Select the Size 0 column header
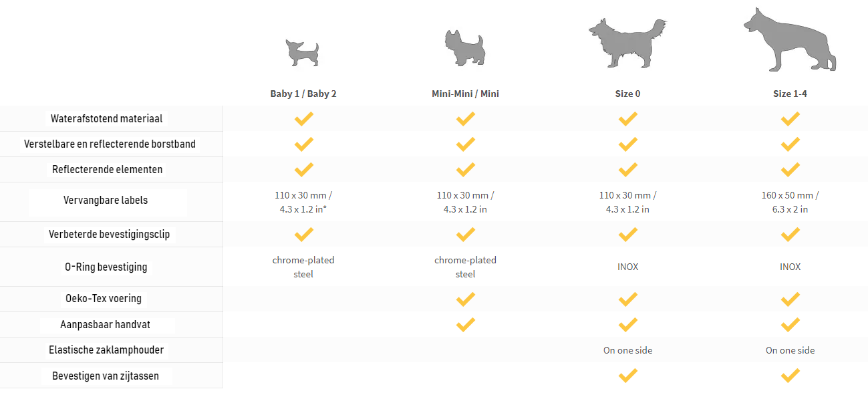 coord(627,94)
